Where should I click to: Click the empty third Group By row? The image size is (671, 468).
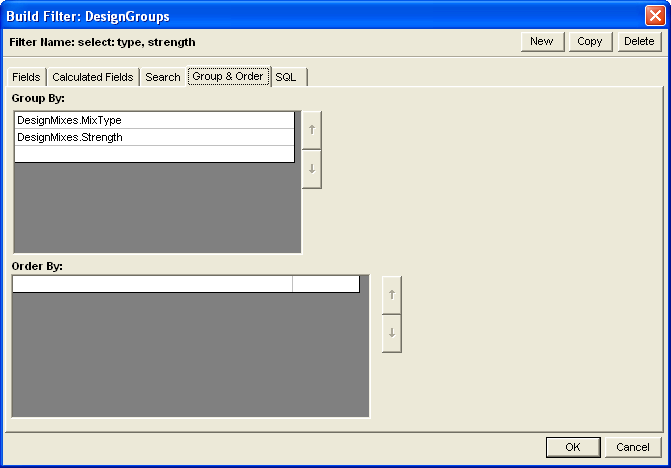154,154
